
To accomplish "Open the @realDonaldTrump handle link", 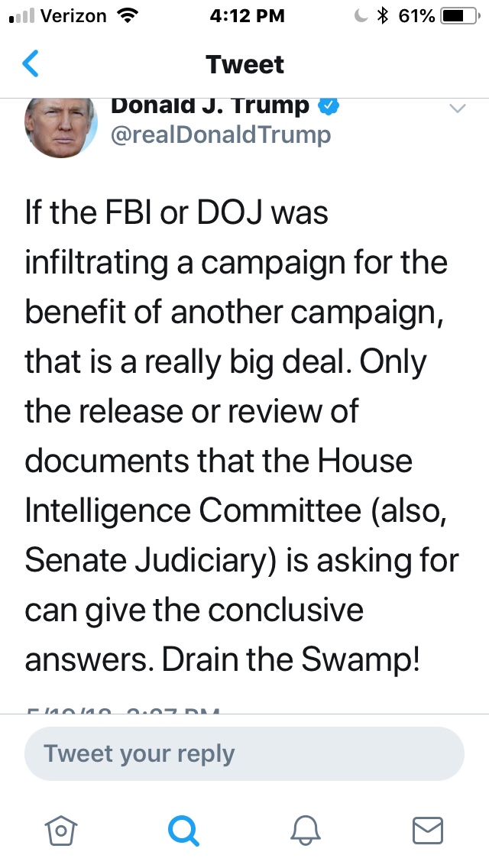I will pos(221,135).
